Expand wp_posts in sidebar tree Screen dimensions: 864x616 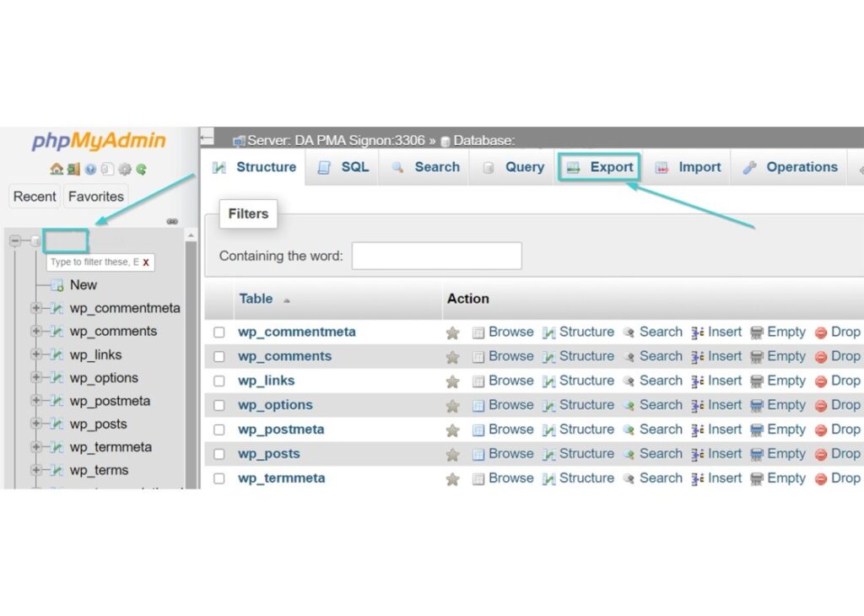36,423
